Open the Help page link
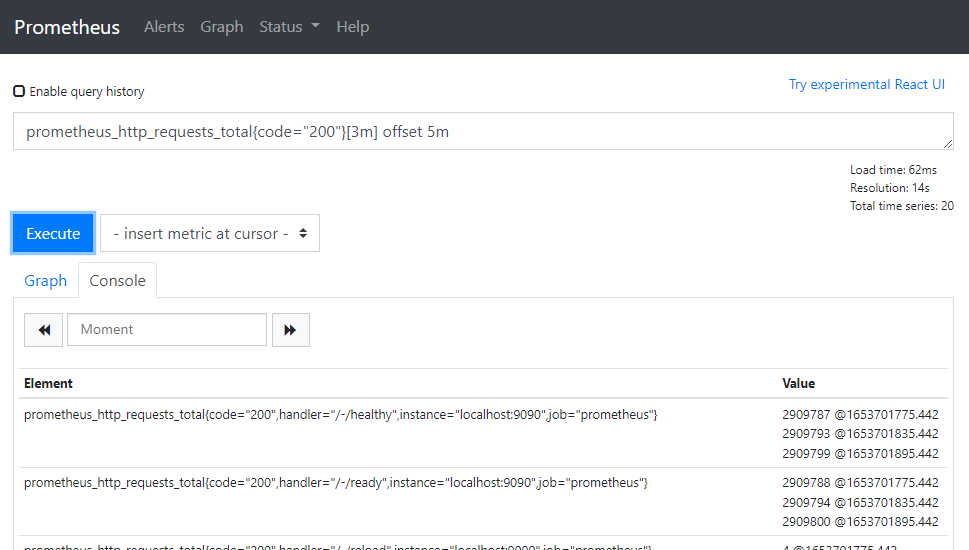The width and height of the screenshot is (969, 550). [352, 27]
